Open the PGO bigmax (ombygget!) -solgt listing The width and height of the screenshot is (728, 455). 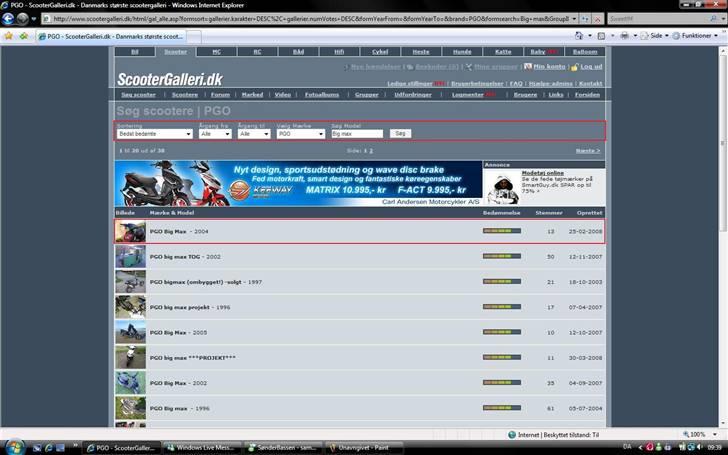click(195, 282)
